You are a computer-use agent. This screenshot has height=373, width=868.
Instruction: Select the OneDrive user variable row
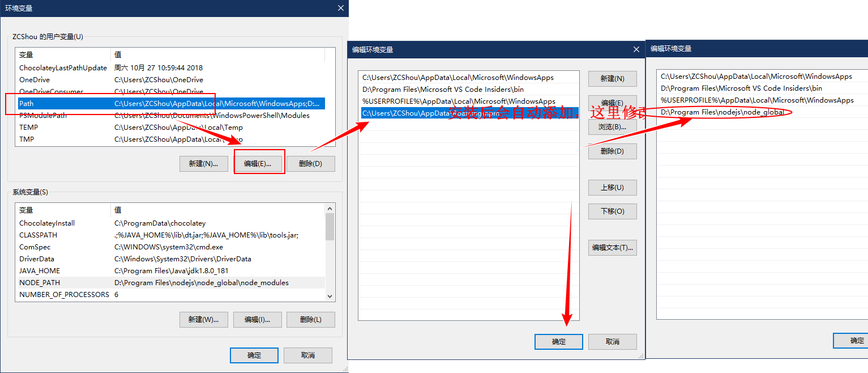click(x=170, y=79)
